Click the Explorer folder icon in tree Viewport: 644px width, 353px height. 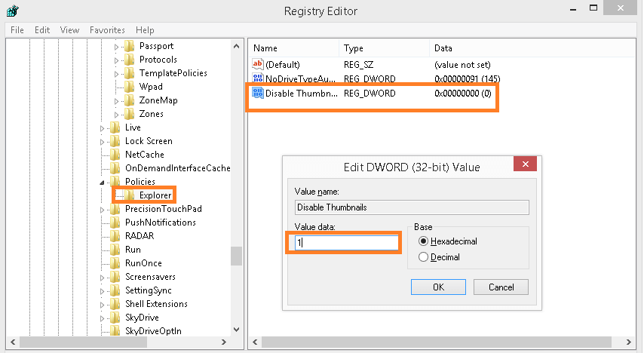pos(130,195)
